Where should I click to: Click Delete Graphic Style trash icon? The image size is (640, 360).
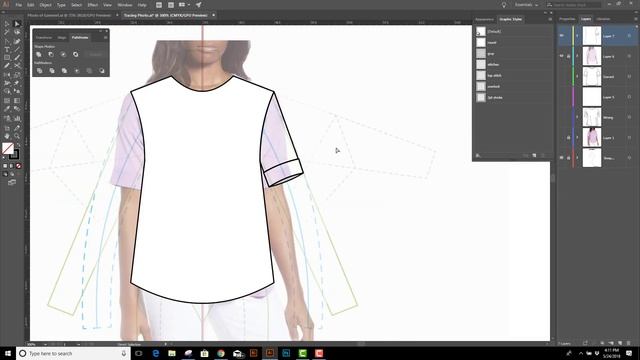543,156
